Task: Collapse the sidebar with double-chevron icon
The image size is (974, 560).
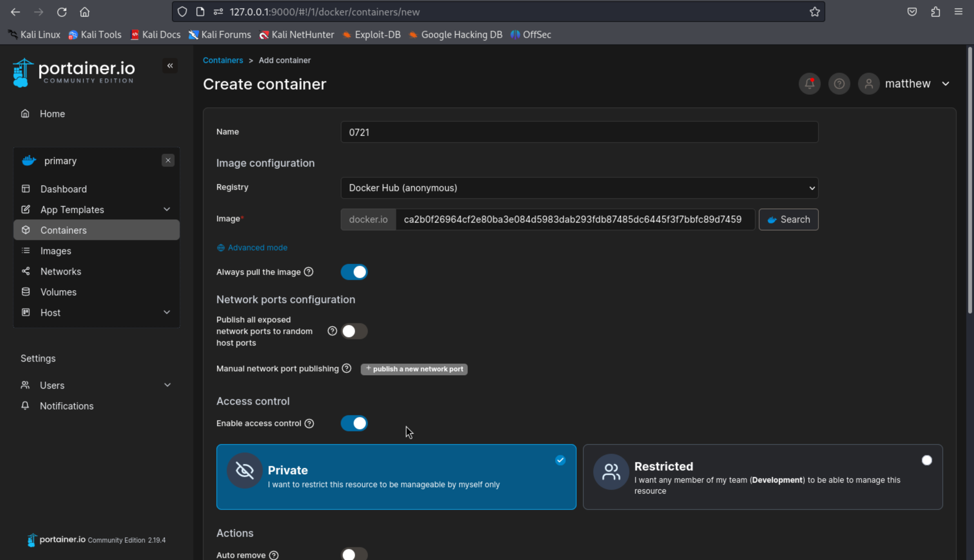Action: (x=170, y=66)
